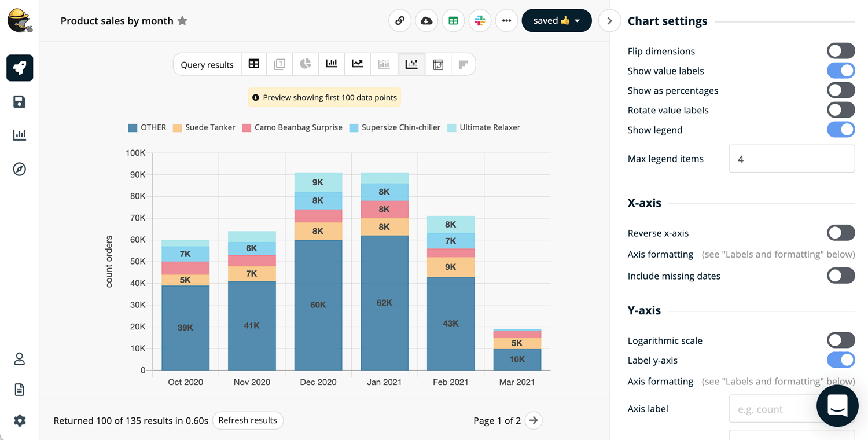Switch to the line chart icon
Screen dimensions: 868x440
(x=358, y=64)
